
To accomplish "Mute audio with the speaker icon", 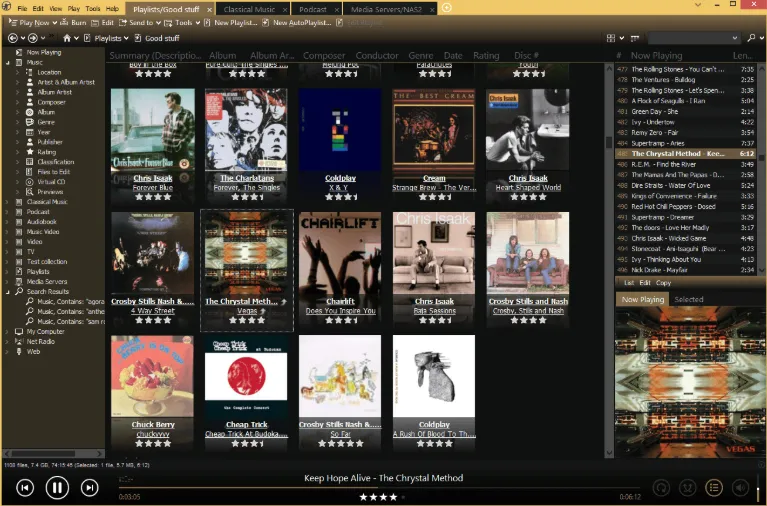I will (x=740, y=487).
